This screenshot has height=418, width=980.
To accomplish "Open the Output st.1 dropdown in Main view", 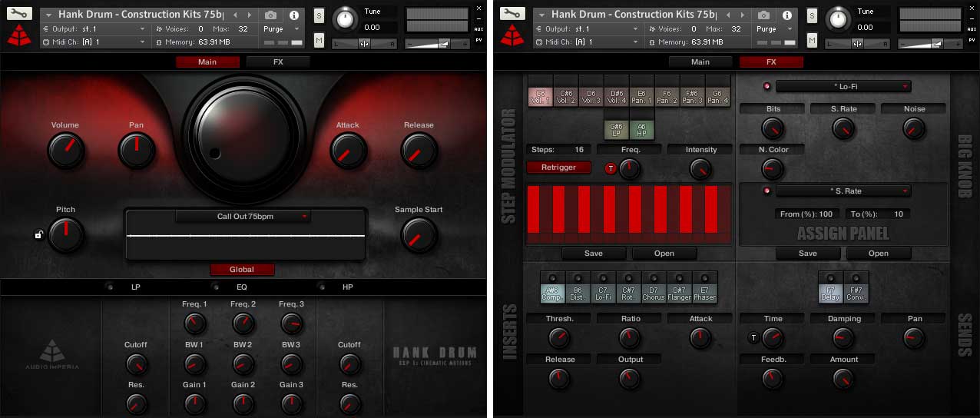I will [94, 28].
